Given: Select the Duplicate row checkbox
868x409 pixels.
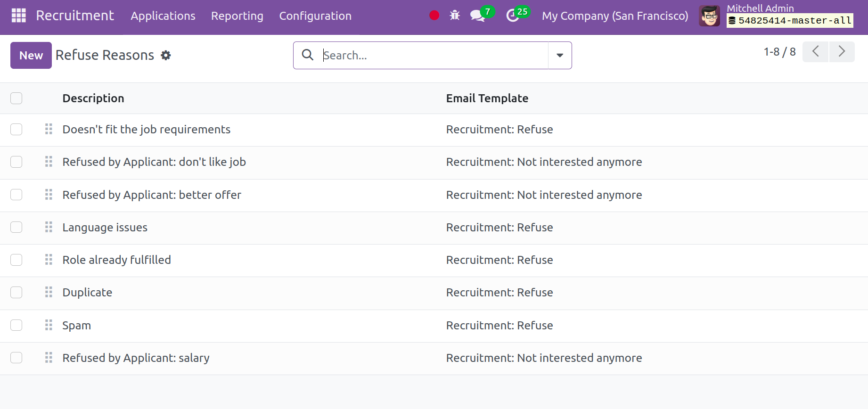Looking at the screenshot, I should pyautogui.click(x=16, y=292).
